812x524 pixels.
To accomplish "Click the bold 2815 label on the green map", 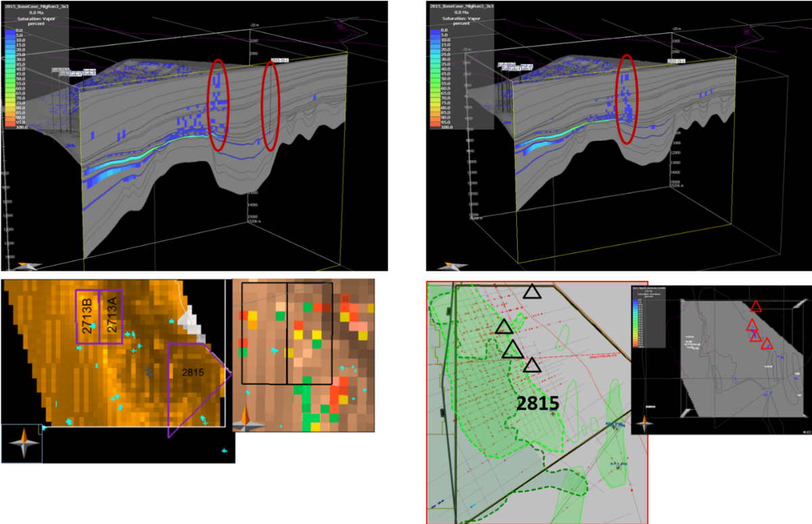I will pos(538,403).
